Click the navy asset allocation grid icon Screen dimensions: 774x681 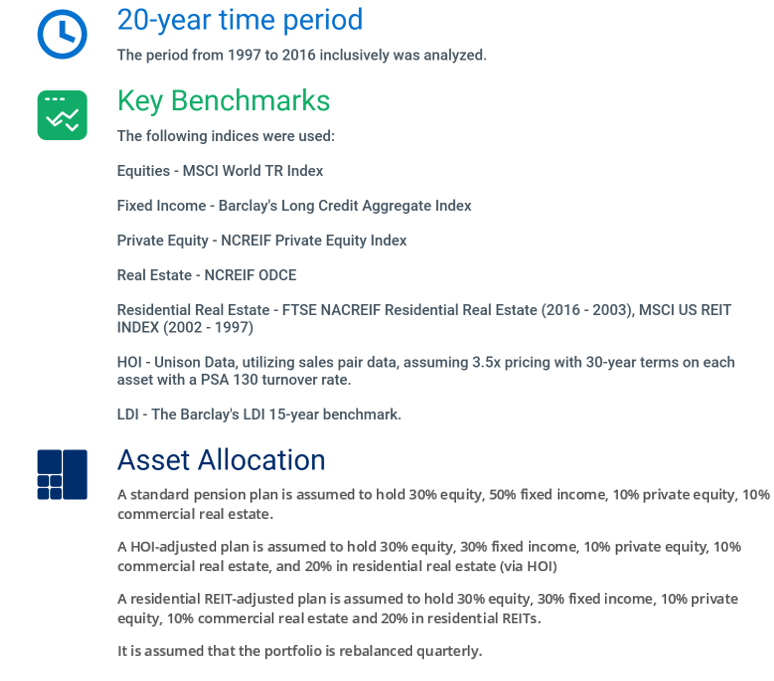tap(62, 475)
